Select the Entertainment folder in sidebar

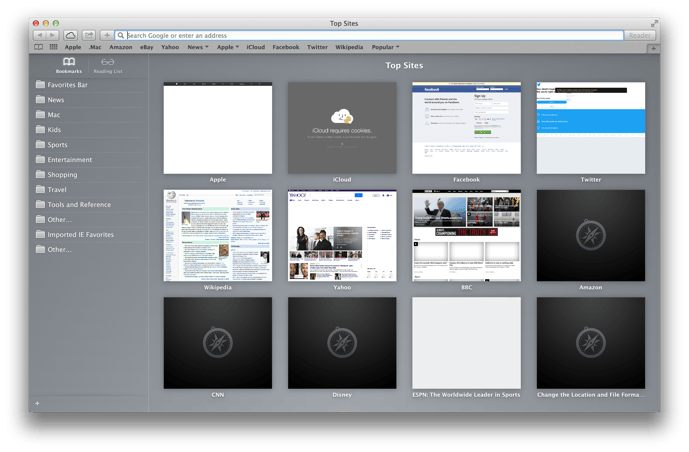89,159
